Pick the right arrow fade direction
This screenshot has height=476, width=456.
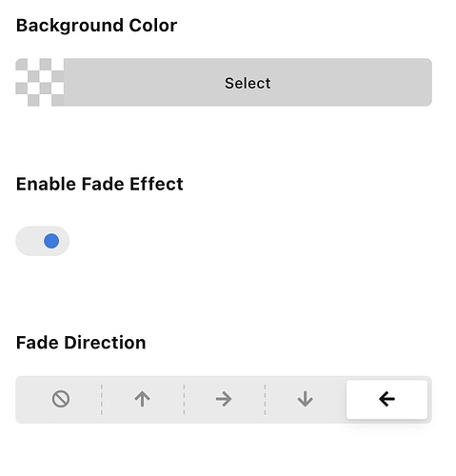click(x=224, y=399)
